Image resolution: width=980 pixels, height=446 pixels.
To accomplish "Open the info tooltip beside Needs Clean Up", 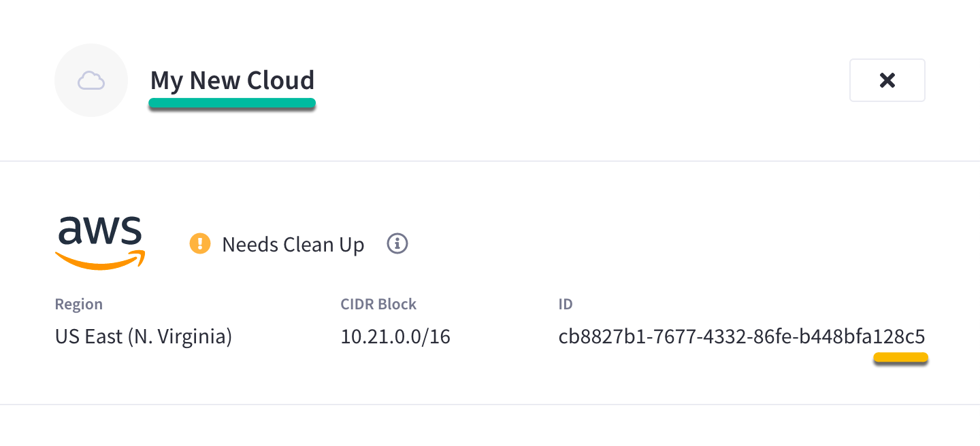I will click(397, 243).
